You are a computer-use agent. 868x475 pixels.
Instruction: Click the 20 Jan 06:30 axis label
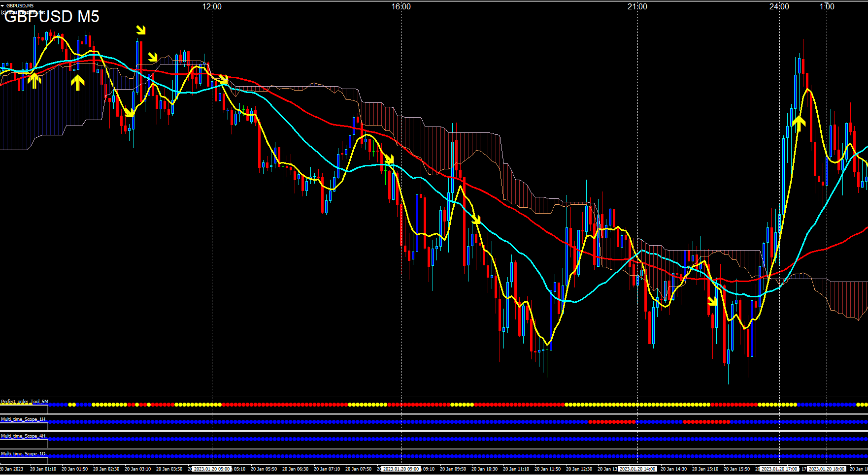(296, 469)
